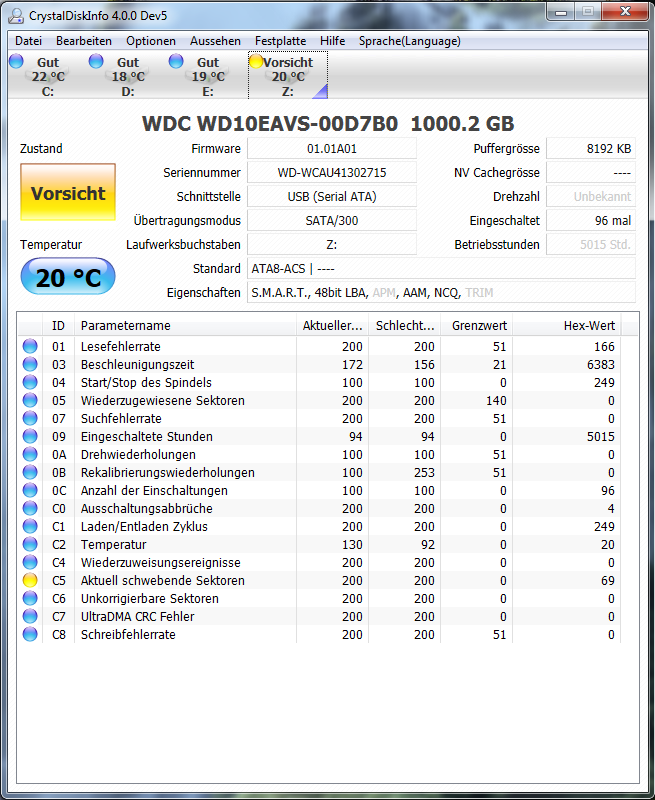Click status icon for Laden/Entladen Zyklus

[30, 526]
